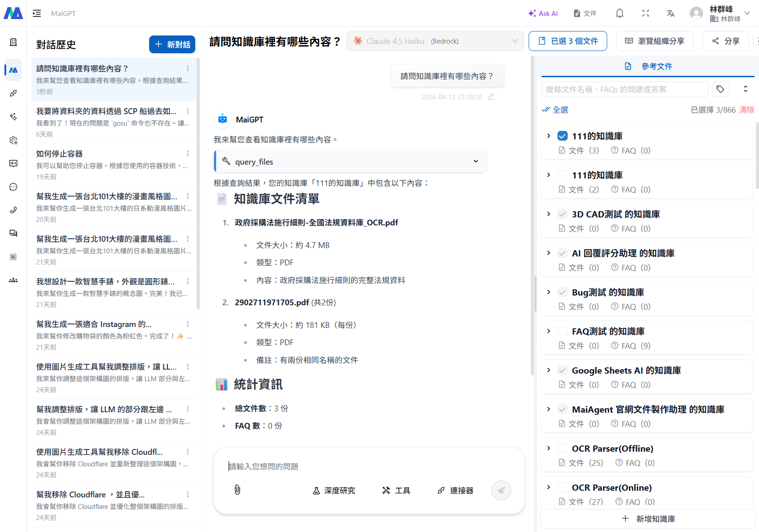Open the Claude 4.5 Haiku model dropdown
The width and height of the screenshot is (759, 532).
435,41
